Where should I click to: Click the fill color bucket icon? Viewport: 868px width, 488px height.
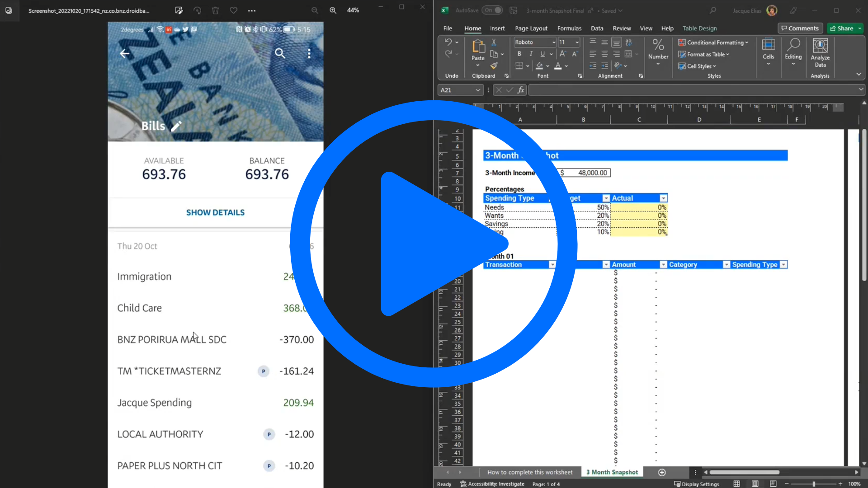click(x=539, y=66)
